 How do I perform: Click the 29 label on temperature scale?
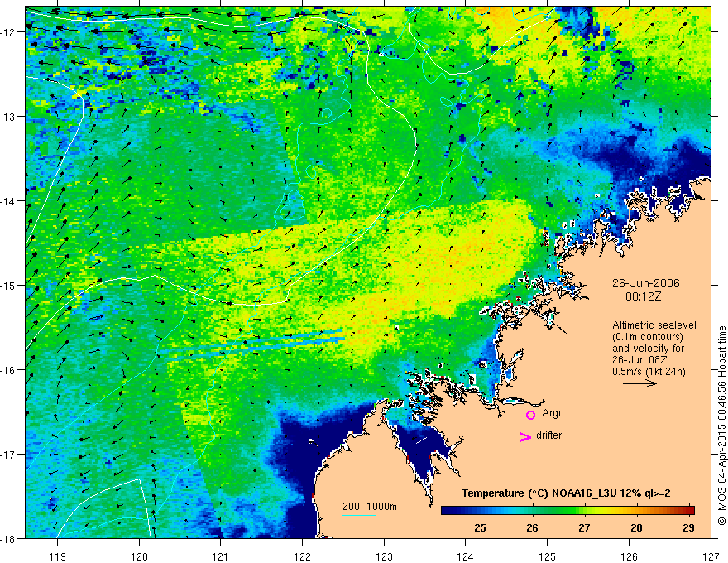click(x=688, y=527)
